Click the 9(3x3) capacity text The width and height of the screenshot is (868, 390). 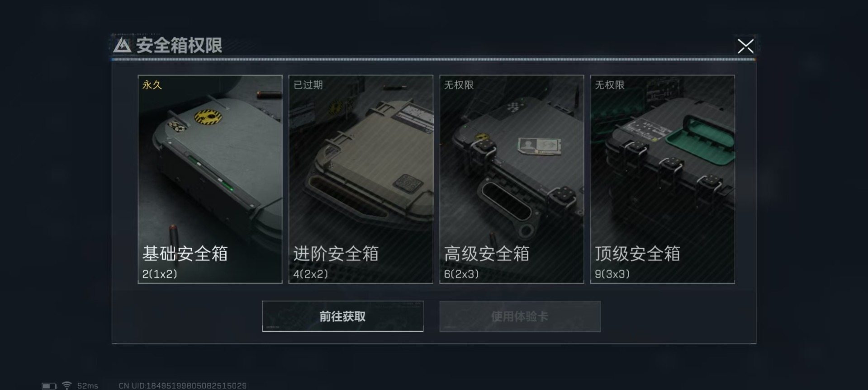pos(612,274)
